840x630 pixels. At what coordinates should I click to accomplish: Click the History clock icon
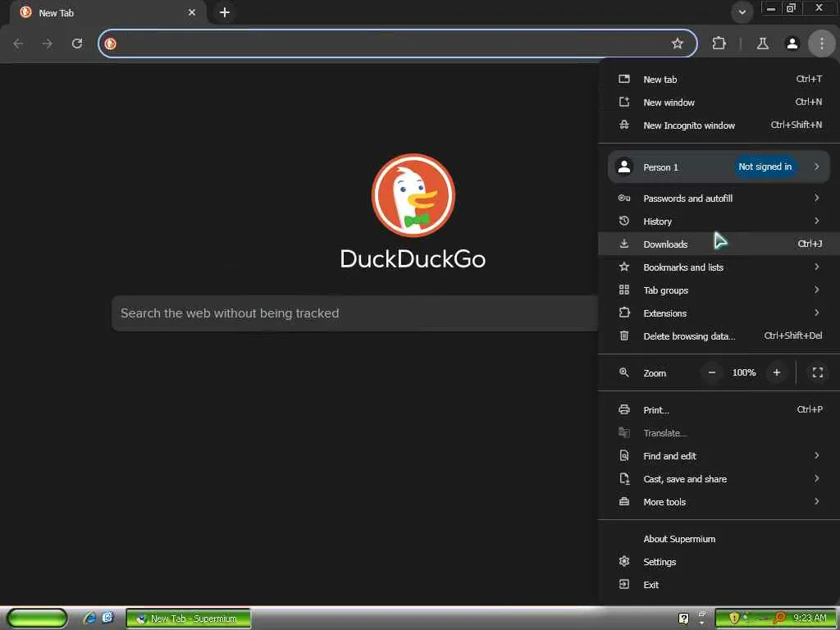[x=624, y=221]
